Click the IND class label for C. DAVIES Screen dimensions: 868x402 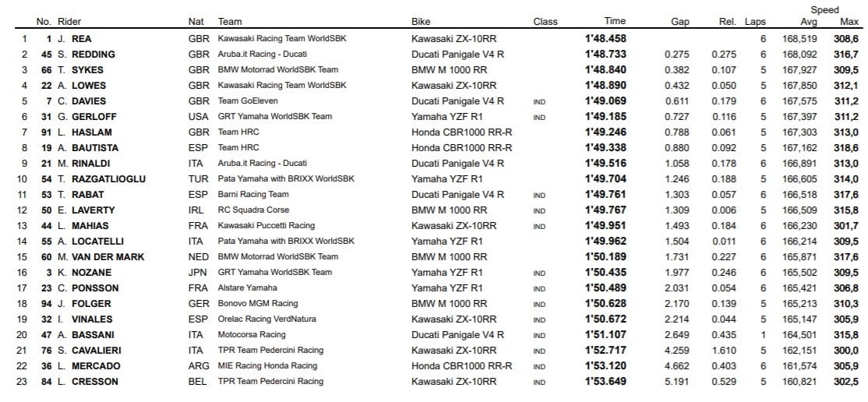tap(539, 101)
